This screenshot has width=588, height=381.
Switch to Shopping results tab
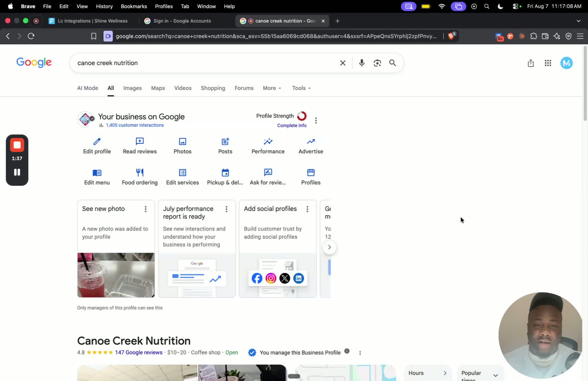pyautogui.click(x=213, y=88)
